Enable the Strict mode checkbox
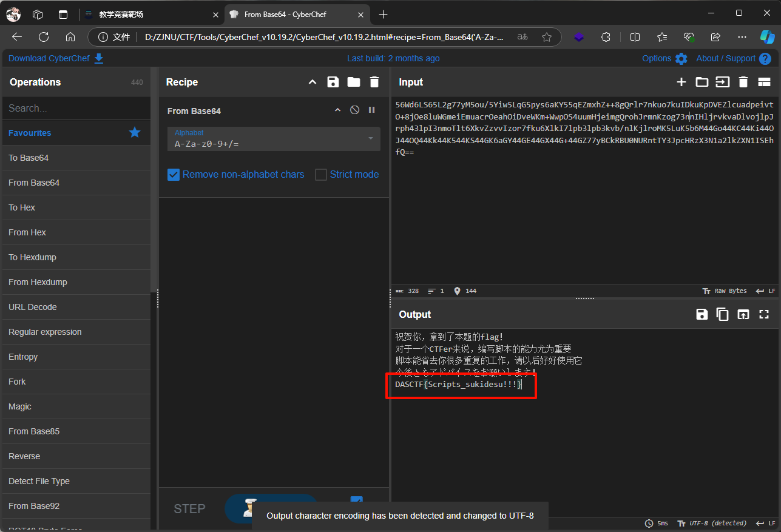 tap(321, 175)
